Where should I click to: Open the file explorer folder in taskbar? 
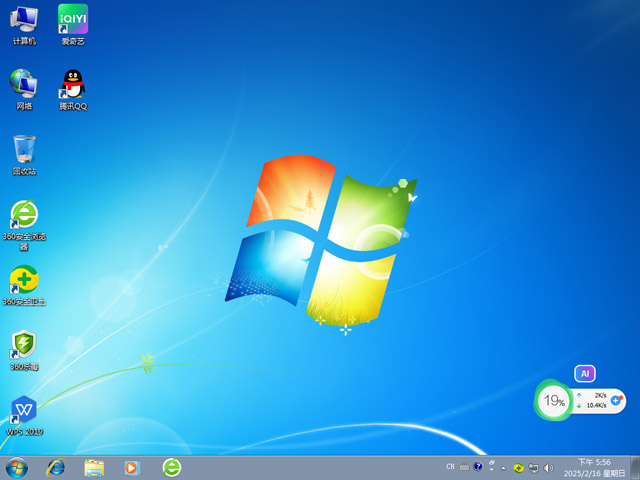94,467
